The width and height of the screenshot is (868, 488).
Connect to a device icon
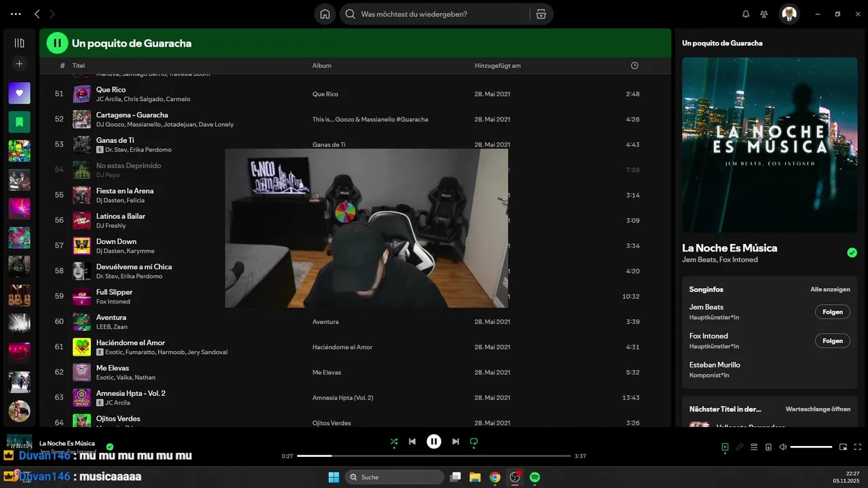[768, 447]
